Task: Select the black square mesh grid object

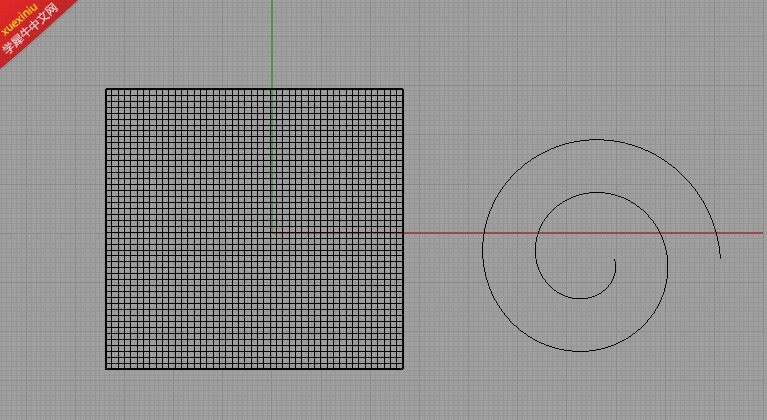Action: coord(254,229)
